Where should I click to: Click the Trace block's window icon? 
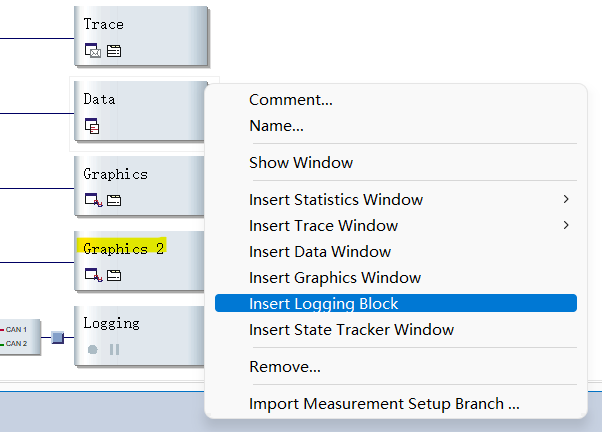(93, 51)
